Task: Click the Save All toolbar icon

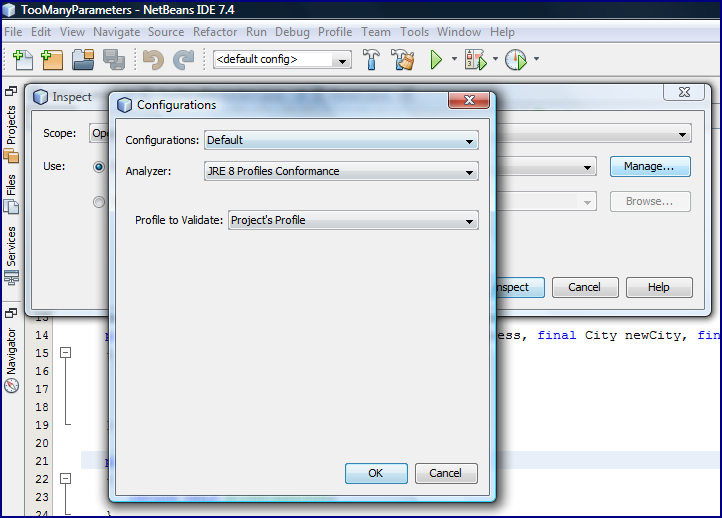Action: coord(114,60)
